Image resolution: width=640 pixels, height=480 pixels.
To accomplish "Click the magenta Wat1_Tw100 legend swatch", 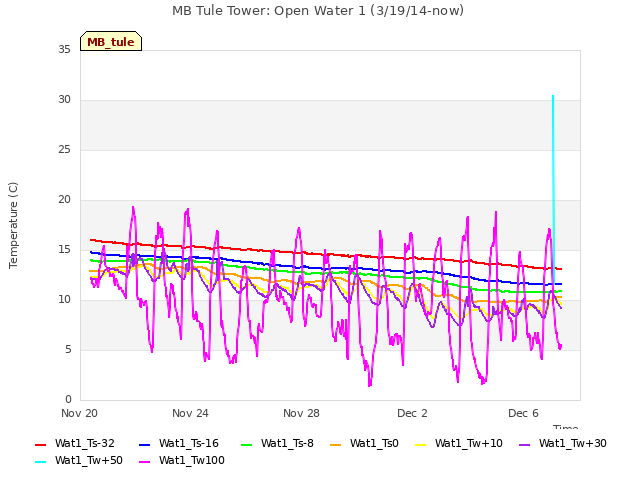I will click(144, 462).
